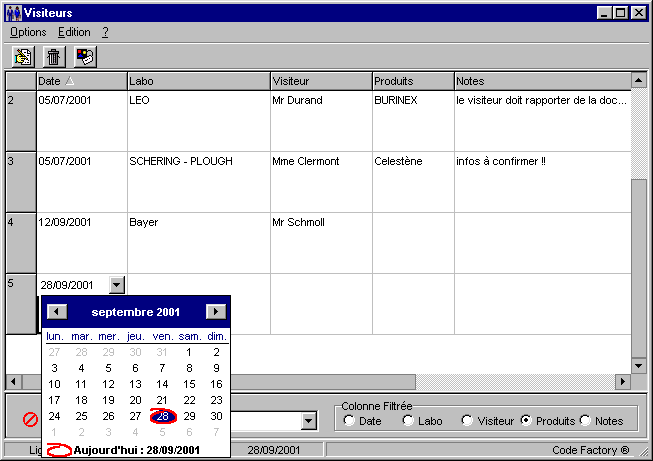
Task: Click the horizontal scrollbar left arrow
Action: click(14, 381)
